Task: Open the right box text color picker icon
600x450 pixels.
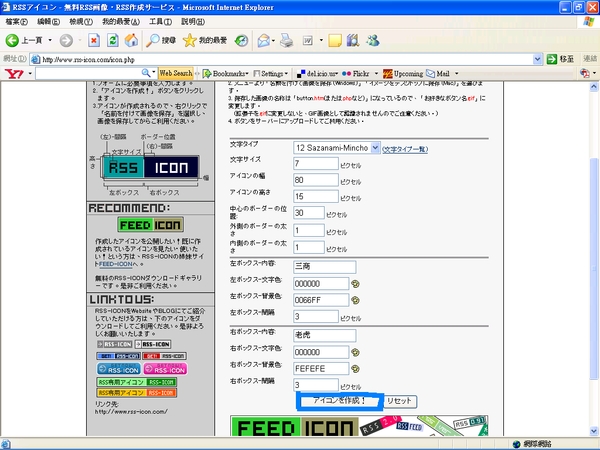Action: point(355,352)
